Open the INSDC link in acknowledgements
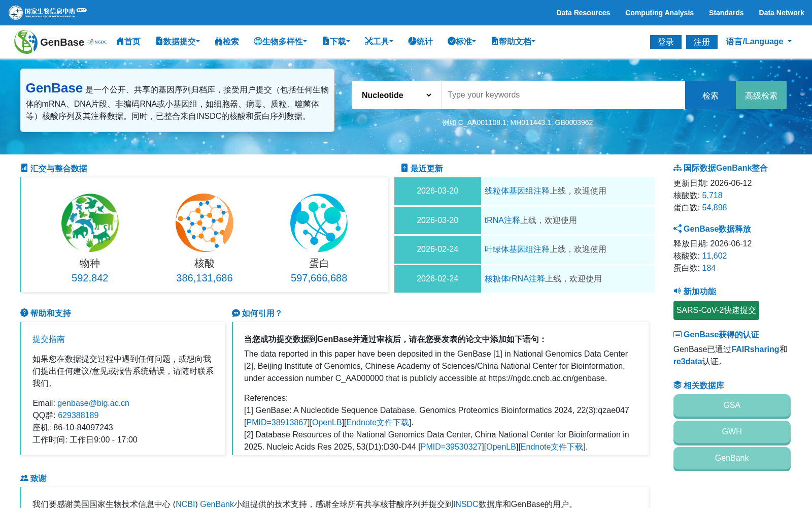Image resolution: width=812 pixels, height=508 pixels. pos(466,504)
